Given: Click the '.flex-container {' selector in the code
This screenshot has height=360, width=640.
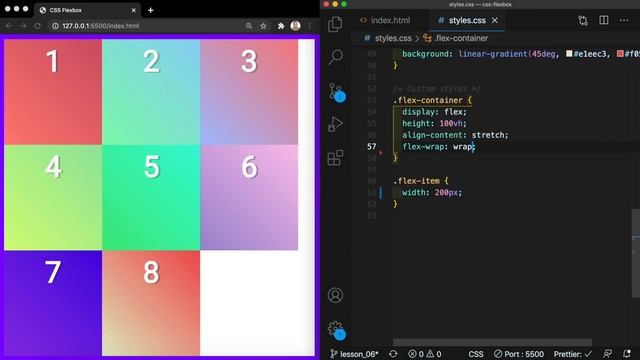Looking at the screenshot, I should (x=432, y=100).
